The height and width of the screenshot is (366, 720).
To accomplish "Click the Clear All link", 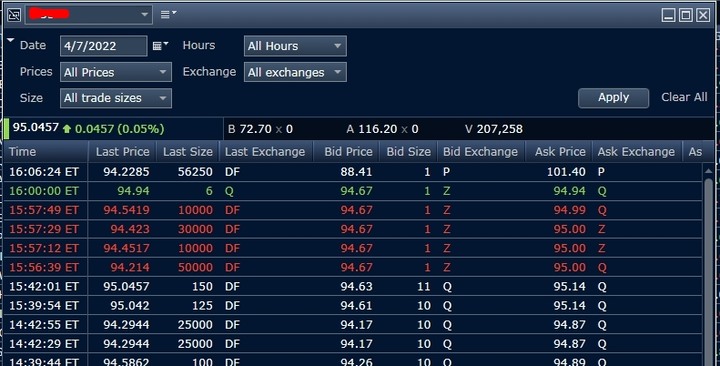I will coord(684,97).
